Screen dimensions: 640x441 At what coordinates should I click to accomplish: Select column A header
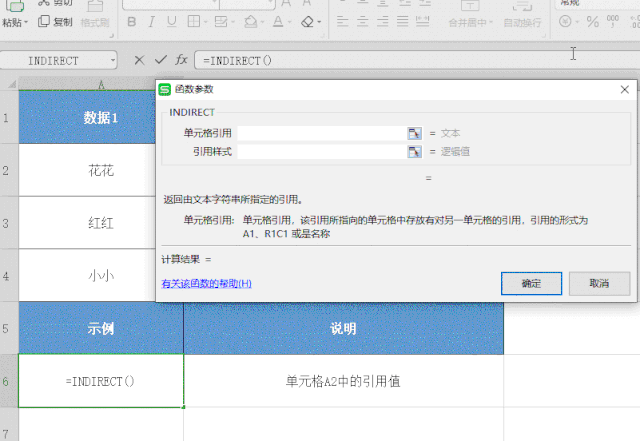click(87, 85)
